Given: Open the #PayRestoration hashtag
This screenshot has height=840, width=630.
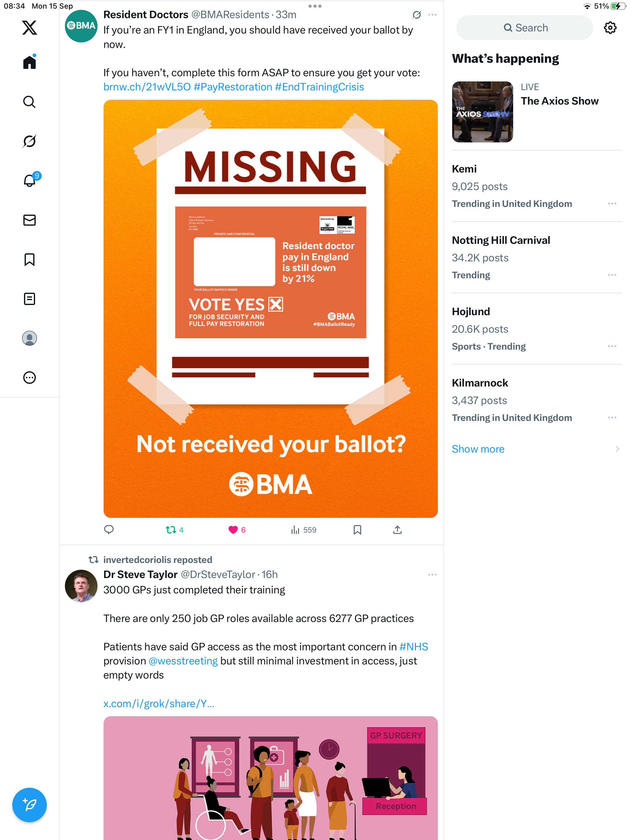Looking at the screenshot, I should tap(233, 87).
